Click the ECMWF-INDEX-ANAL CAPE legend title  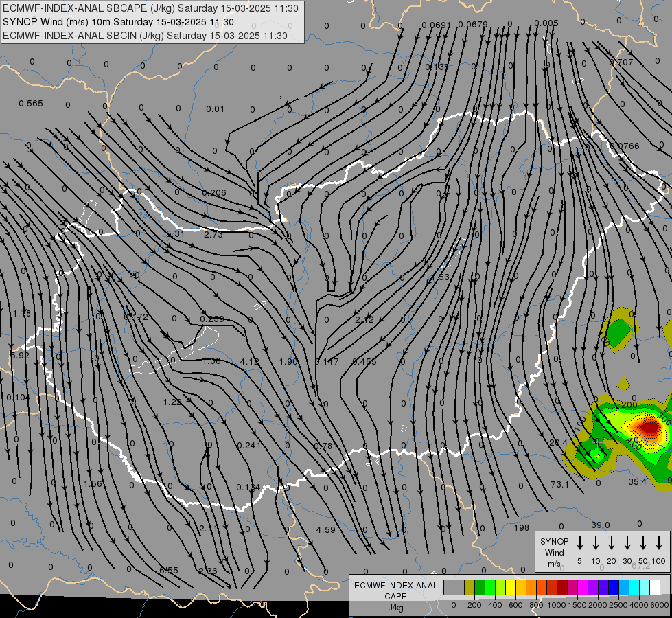point(395,591)
